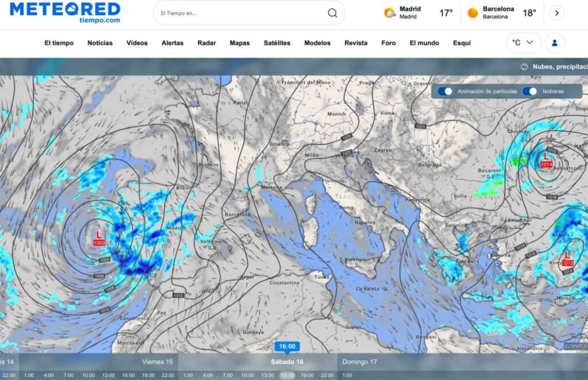
Task: Expand more cities with the right chevron
Action: tap(556, 13)
